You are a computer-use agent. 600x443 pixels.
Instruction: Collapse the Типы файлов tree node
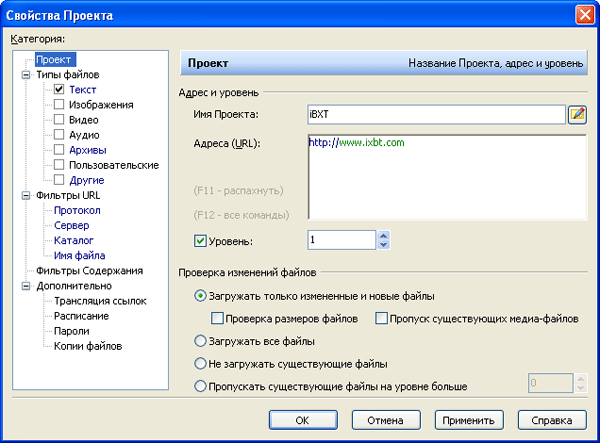point(26,75)
